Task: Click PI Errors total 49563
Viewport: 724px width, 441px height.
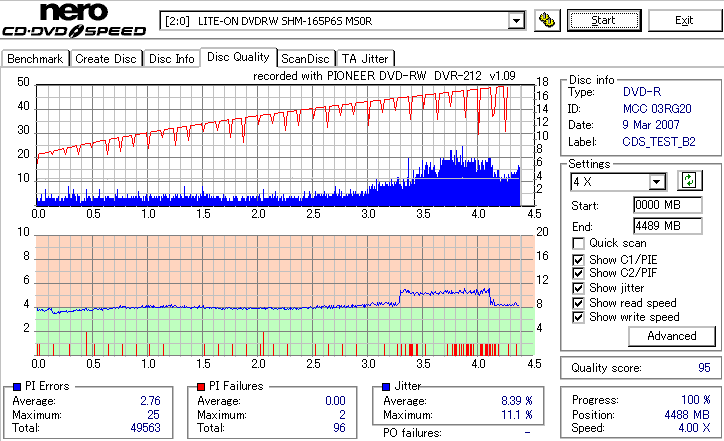Action: (x=145, y=428)
